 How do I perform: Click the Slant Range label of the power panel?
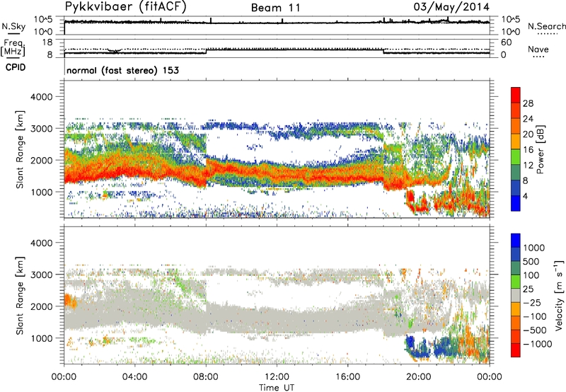pyautogui.click(x=20, y=149)
